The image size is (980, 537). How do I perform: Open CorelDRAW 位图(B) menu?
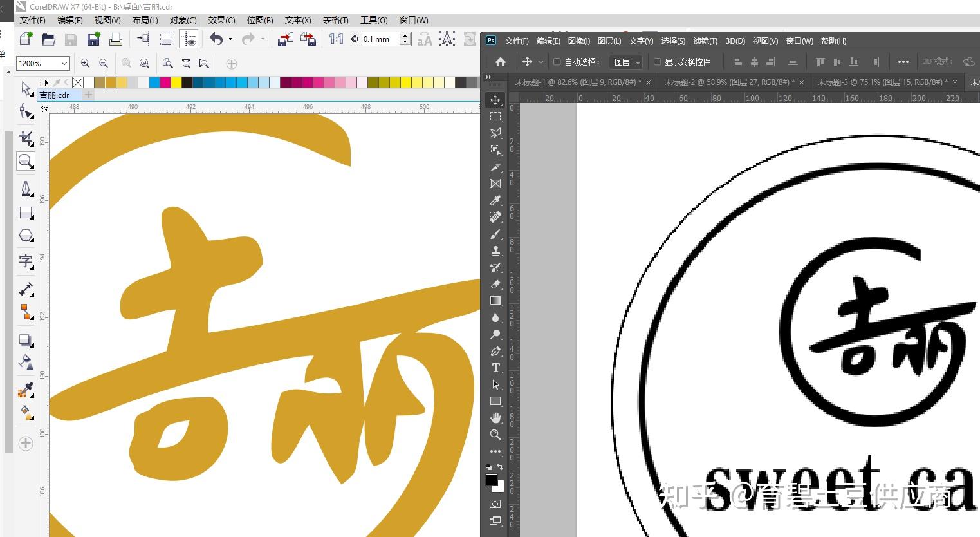(x=260, y=20)
